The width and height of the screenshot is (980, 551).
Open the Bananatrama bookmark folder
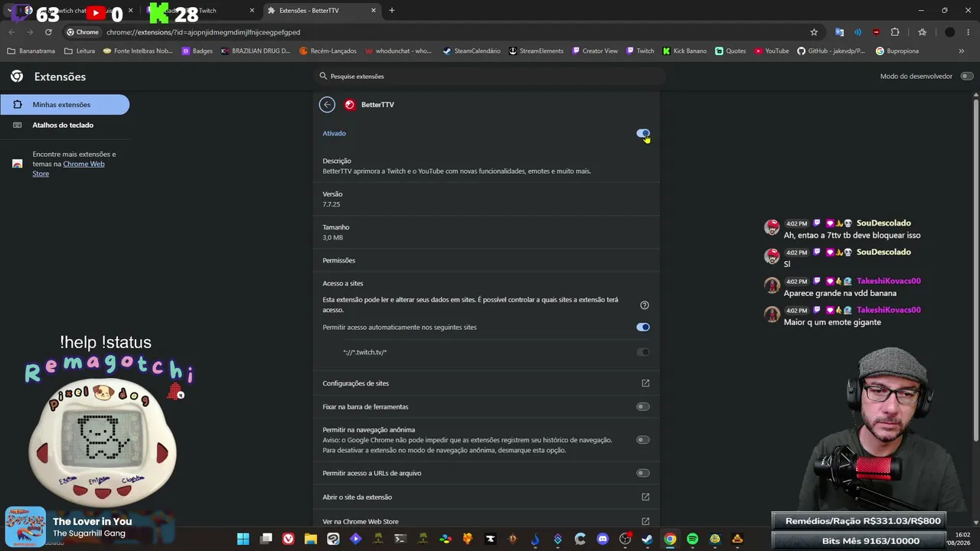32,51
